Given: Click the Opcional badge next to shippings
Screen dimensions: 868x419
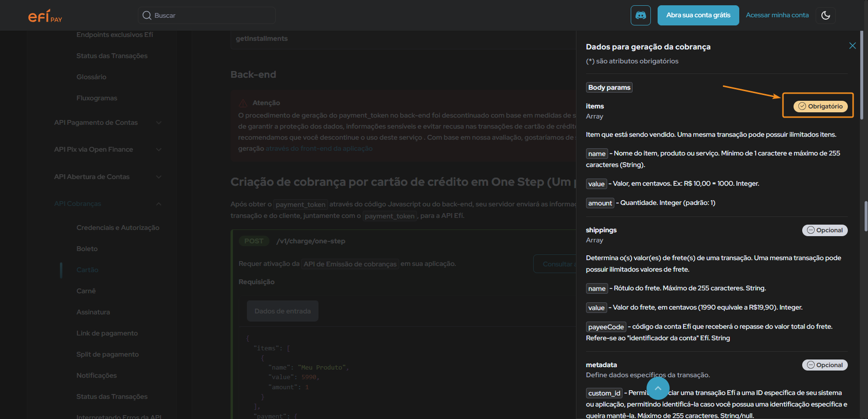Looking at the screenshot, I should click(x=824, y=230).
